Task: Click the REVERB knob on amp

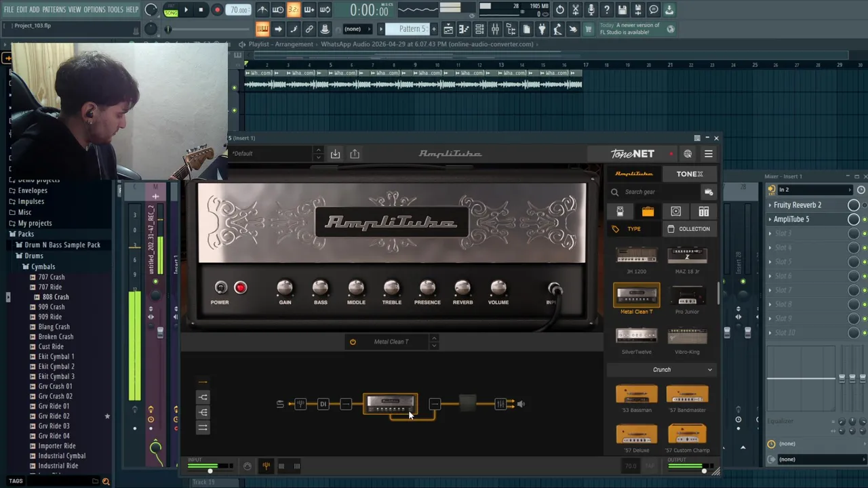Action: [x=462, y=288]
